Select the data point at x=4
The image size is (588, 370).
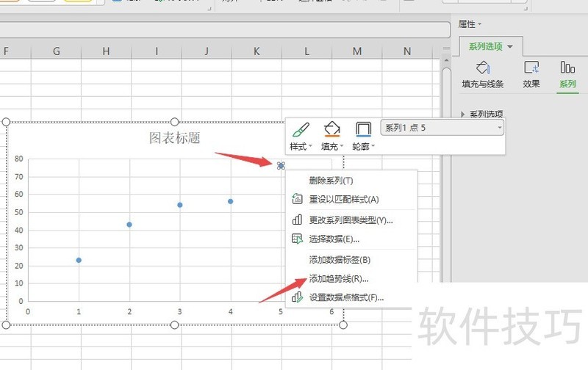click(231, 201)
